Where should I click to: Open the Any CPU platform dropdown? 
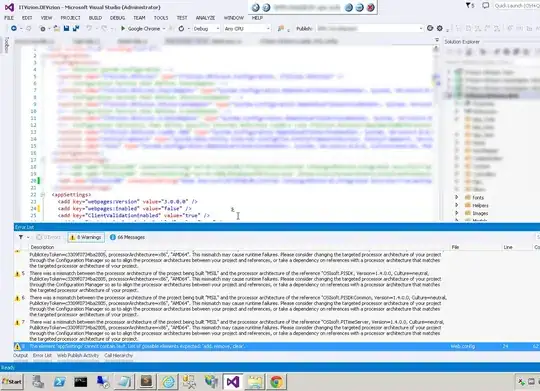247,29
